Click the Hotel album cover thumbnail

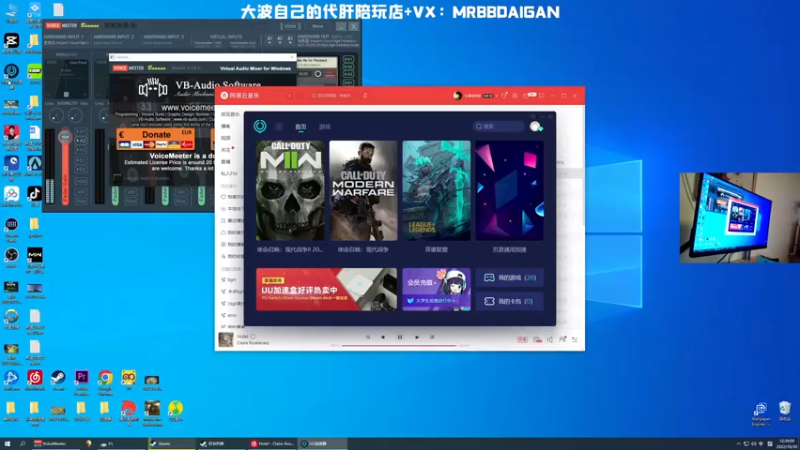(226, 339)
